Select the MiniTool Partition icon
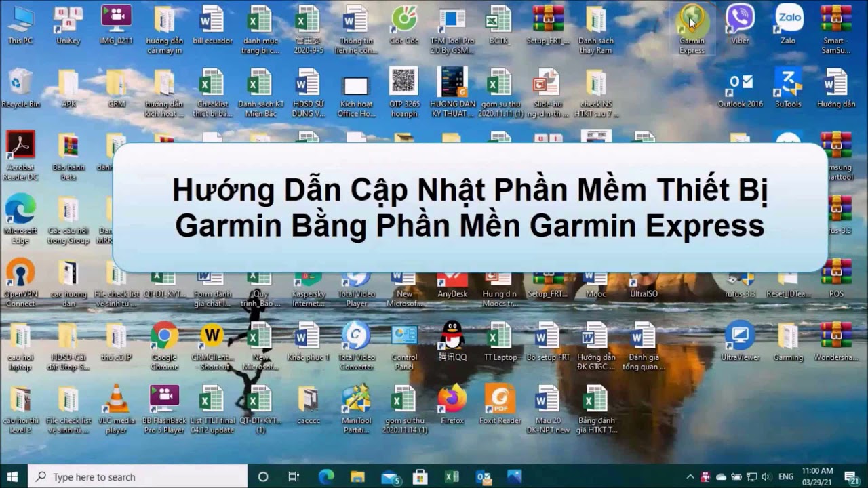The image size is (868, 488). [356, 409]
